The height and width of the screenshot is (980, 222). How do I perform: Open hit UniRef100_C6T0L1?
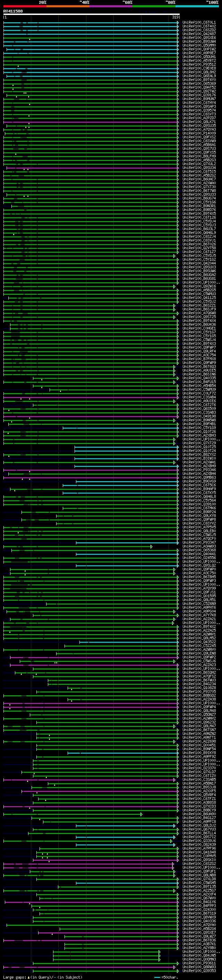(x=199, y=23)
